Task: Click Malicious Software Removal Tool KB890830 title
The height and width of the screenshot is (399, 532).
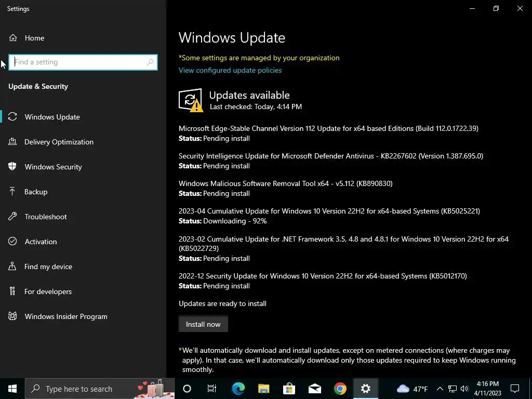Action: click(286, 183)
